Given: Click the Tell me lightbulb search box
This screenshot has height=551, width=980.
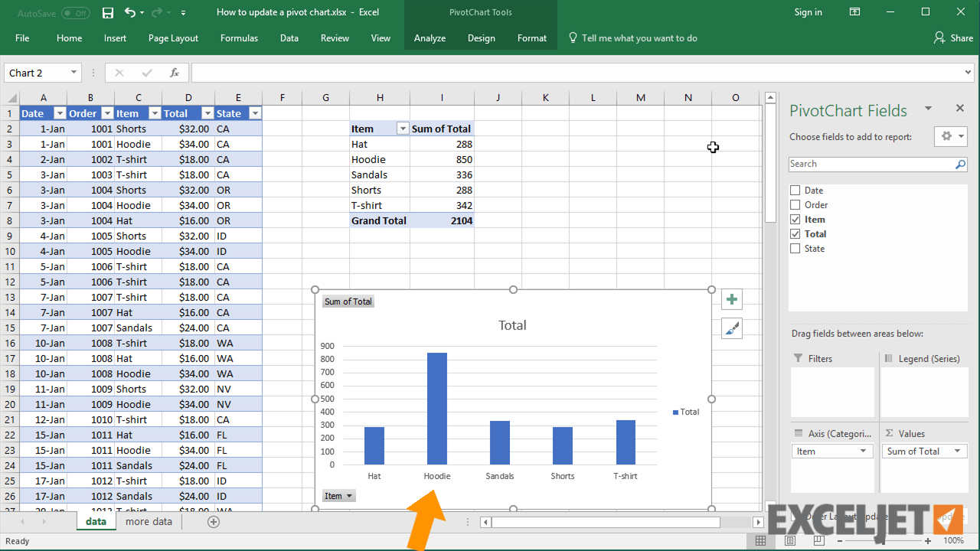Looking at the screenshot, I should coord(632,37).
